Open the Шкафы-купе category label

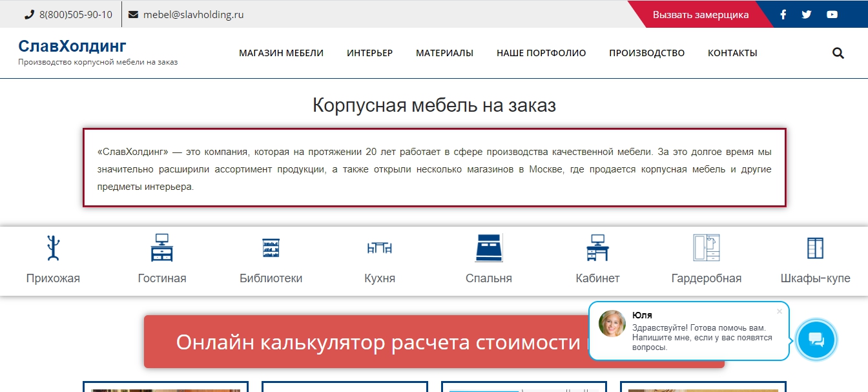(816, 278)
